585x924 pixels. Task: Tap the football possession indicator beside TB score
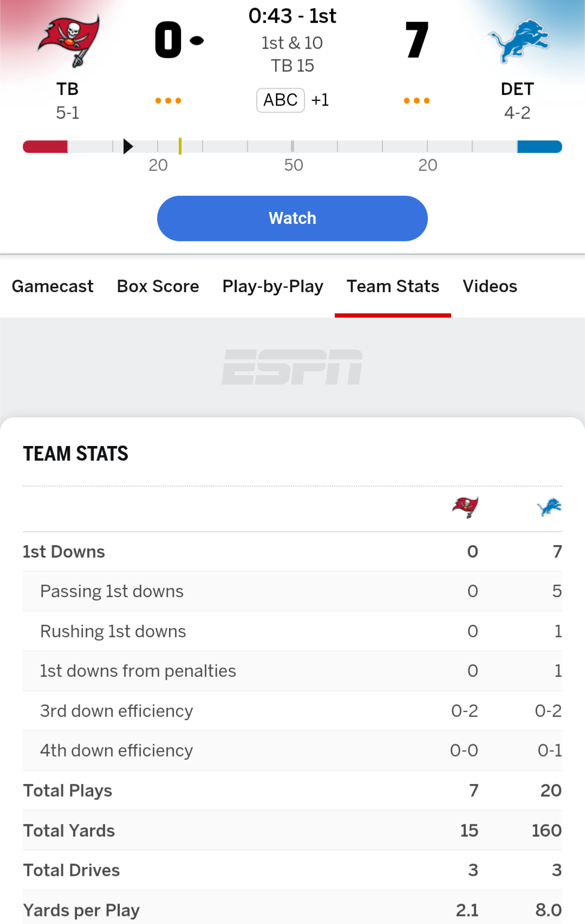coord(197,40)
